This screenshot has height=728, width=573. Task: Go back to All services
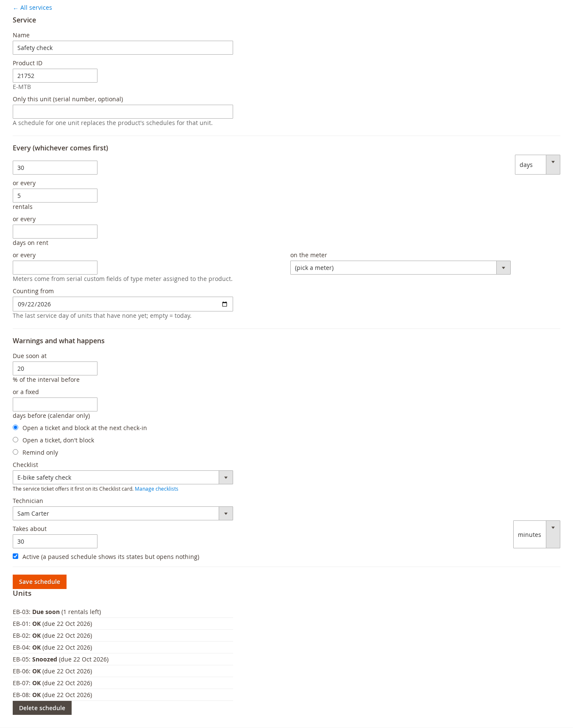pos(33,8)
